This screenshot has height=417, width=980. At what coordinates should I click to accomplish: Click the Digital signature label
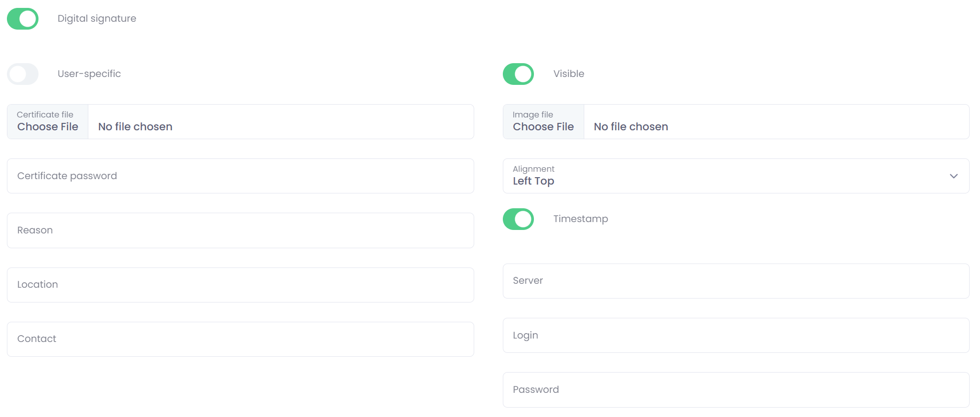click(97, 19)
